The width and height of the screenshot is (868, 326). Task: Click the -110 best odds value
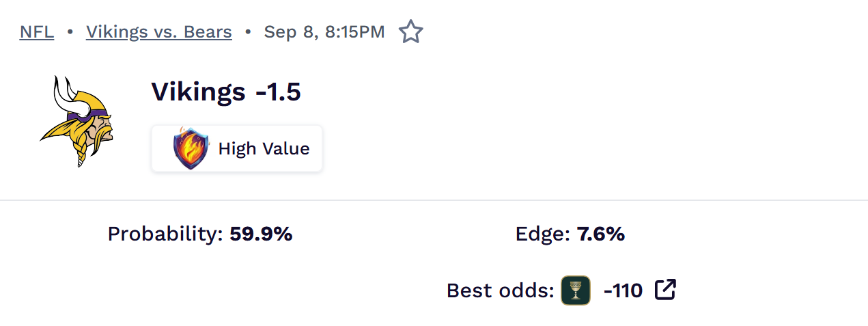point(623,291)
